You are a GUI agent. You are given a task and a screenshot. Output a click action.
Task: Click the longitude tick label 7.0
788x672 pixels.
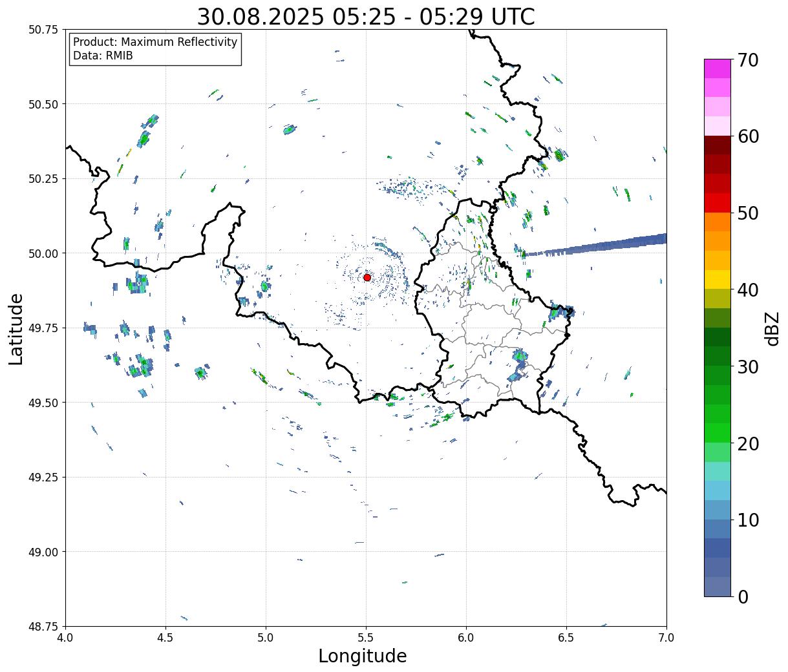pyautogui.click(x=666, y=638)
